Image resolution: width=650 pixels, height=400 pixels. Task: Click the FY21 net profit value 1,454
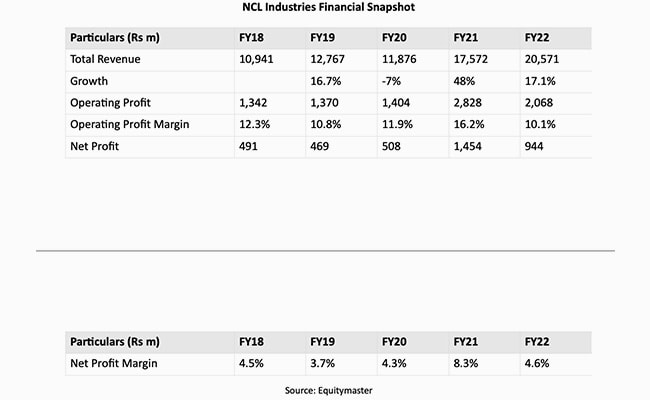pyautogui.click(x=468, y=146)
